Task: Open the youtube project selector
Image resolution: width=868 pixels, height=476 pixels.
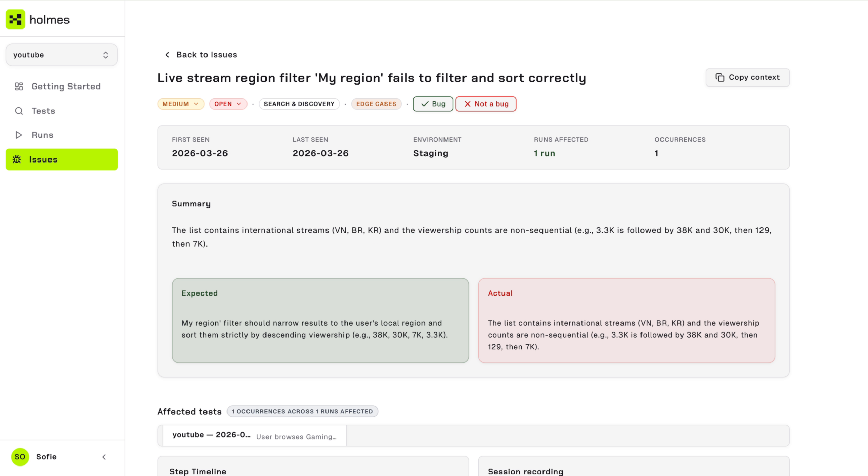Action: (x=62, y=55)
